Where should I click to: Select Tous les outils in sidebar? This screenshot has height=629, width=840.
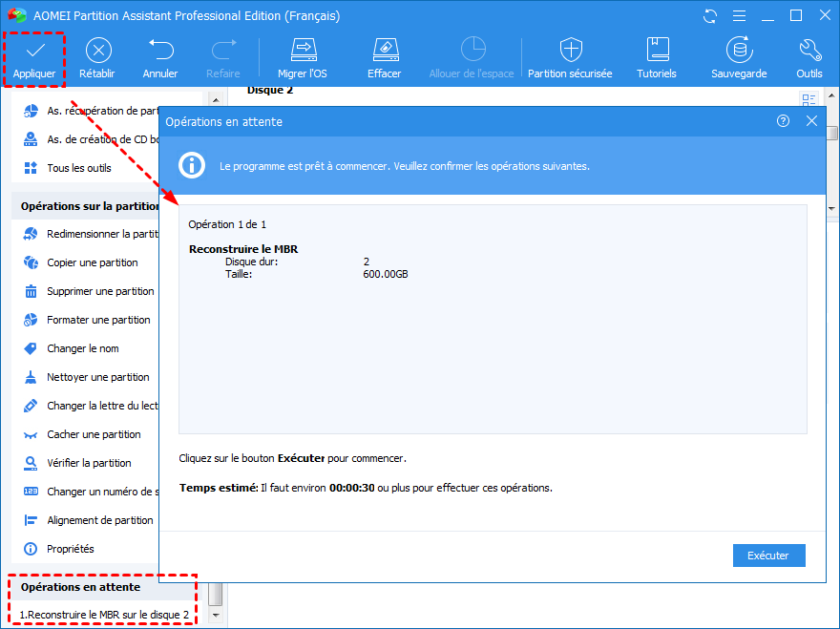(x=69, y=168)
